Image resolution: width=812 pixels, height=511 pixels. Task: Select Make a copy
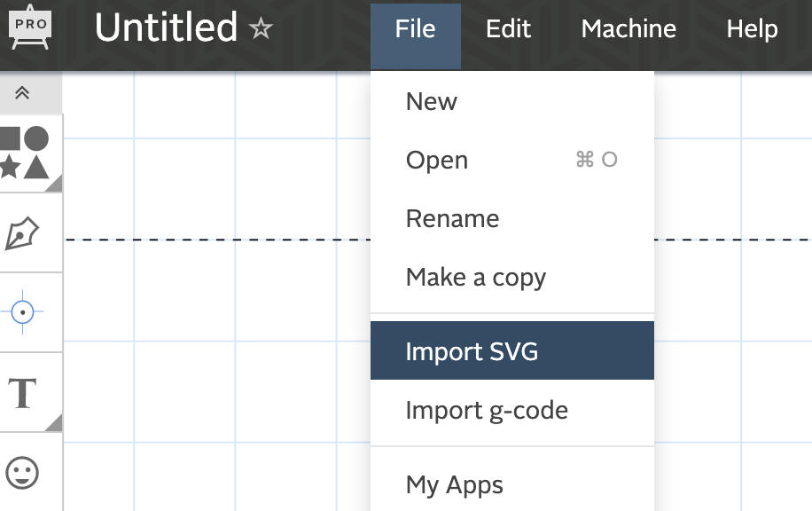click(476, 278)
